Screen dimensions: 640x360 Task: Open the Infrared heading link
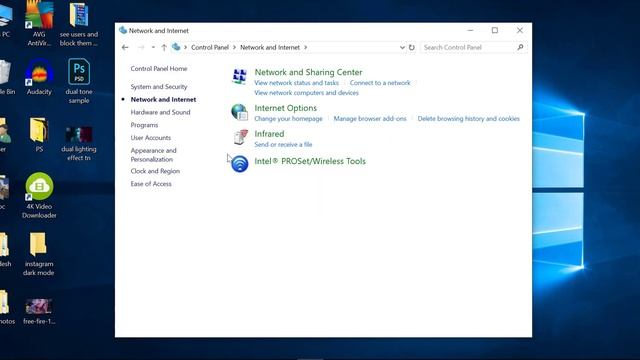pyautogui.click(x=269, y=134)
